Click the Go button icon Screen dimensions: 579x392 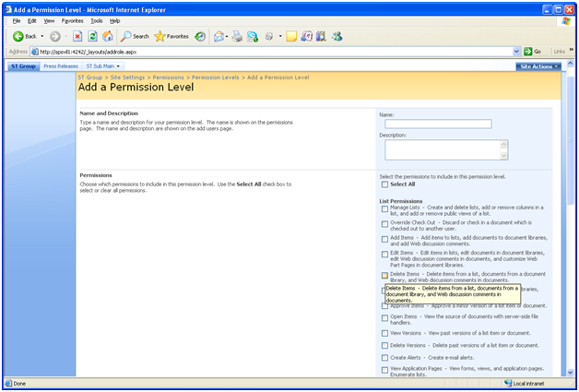528,52
